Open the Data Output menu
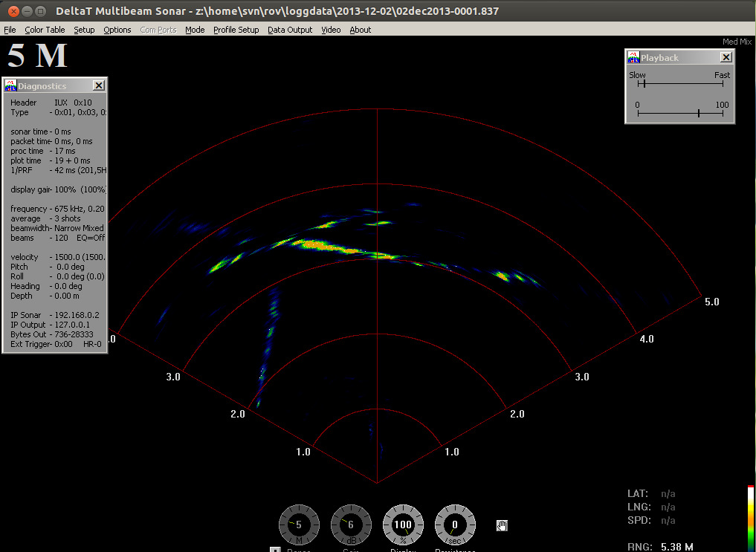This screenshot has width=756, height=552. point(290,30)
